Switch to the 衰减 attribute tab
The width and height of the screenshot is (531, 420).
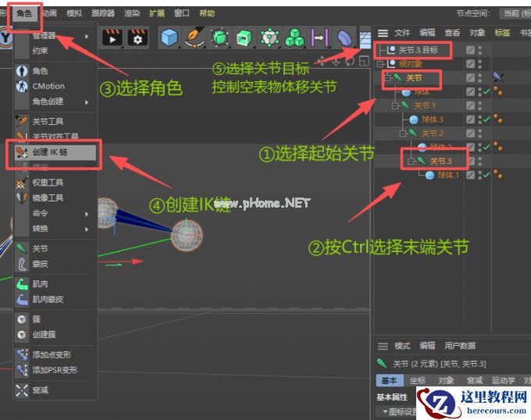(474, 381)
